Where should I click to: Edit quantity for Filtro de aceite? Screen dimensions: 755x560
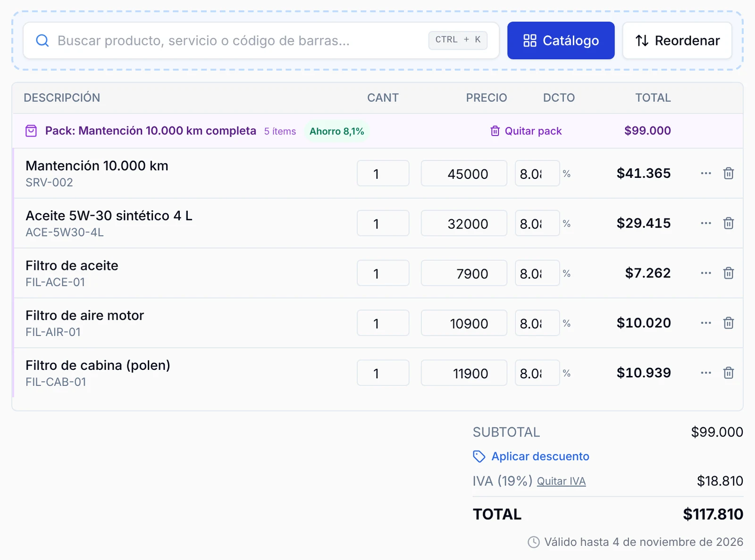[x=383, y=273]
